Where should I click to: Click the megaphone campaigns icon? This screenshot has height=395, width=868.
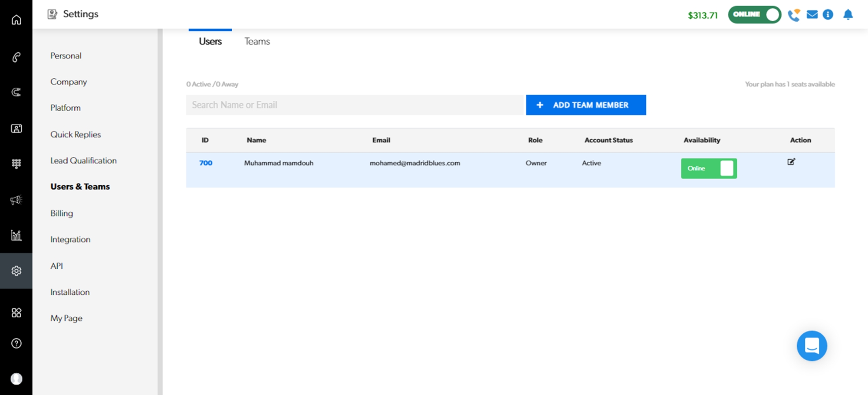point(16,200)
